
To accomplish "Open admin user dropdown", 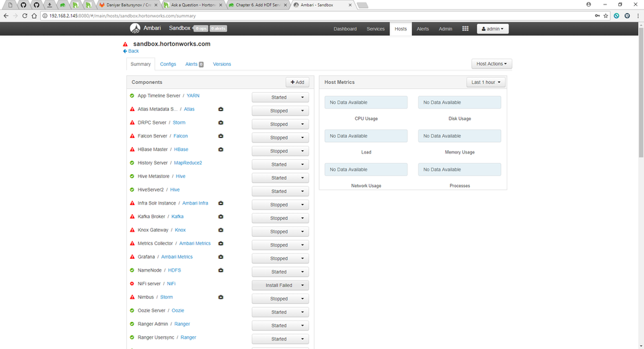I will [x=493, y=29].
